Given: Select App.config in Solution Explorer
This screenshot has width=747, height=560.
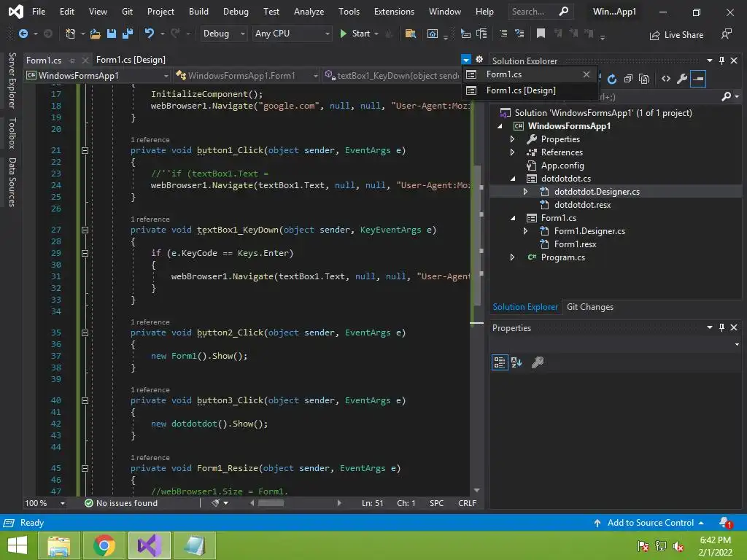Looking at the screenshot, I should 562,166.
